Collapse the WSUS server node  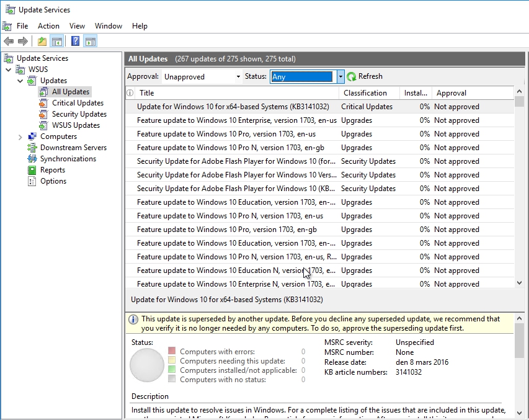(8, 69)
